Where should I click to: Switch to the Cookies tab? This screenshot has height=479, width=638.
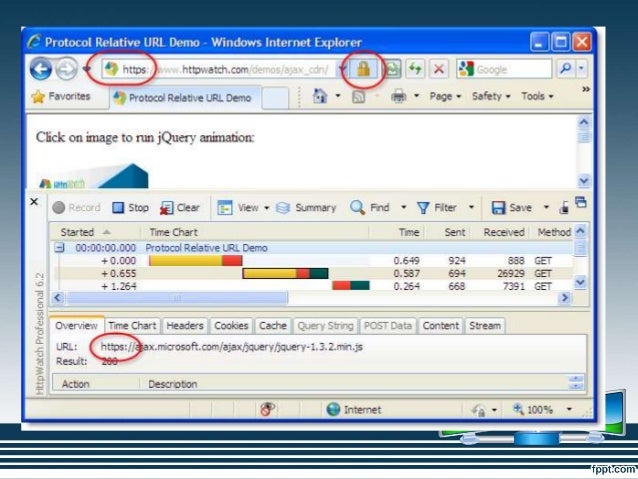click(231, 326)
